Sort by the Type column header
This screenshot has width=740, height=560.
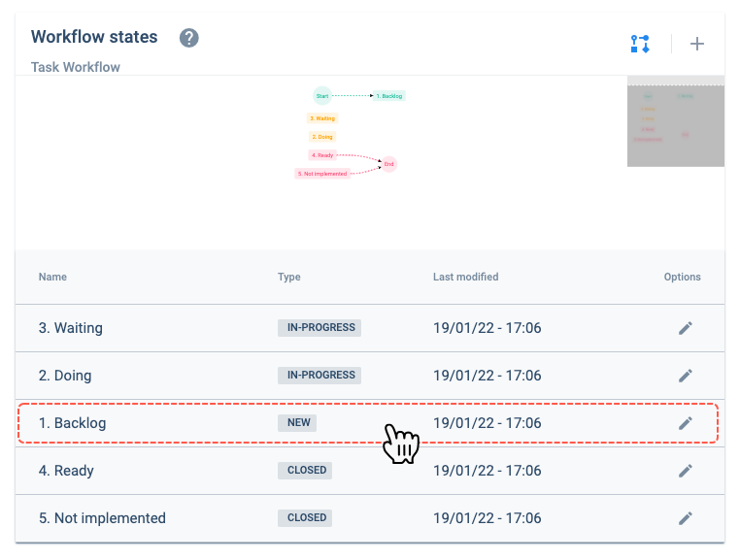coord(288,277)
